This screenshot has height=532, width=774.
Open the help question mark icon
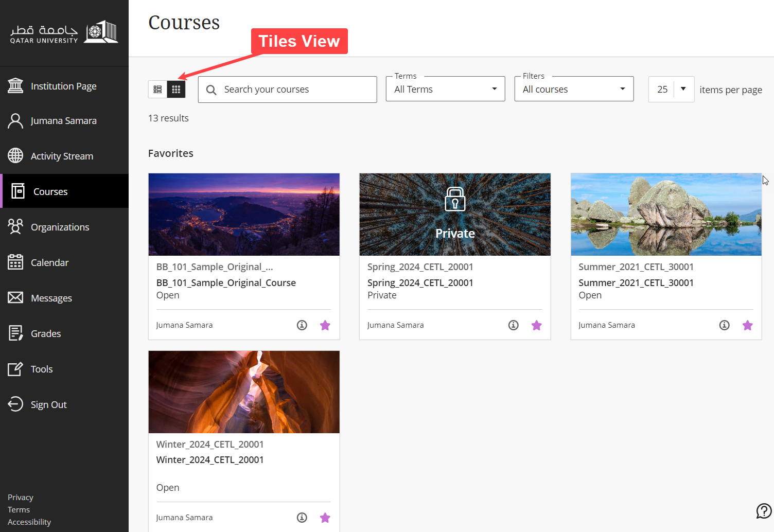(x=764, y=511)
